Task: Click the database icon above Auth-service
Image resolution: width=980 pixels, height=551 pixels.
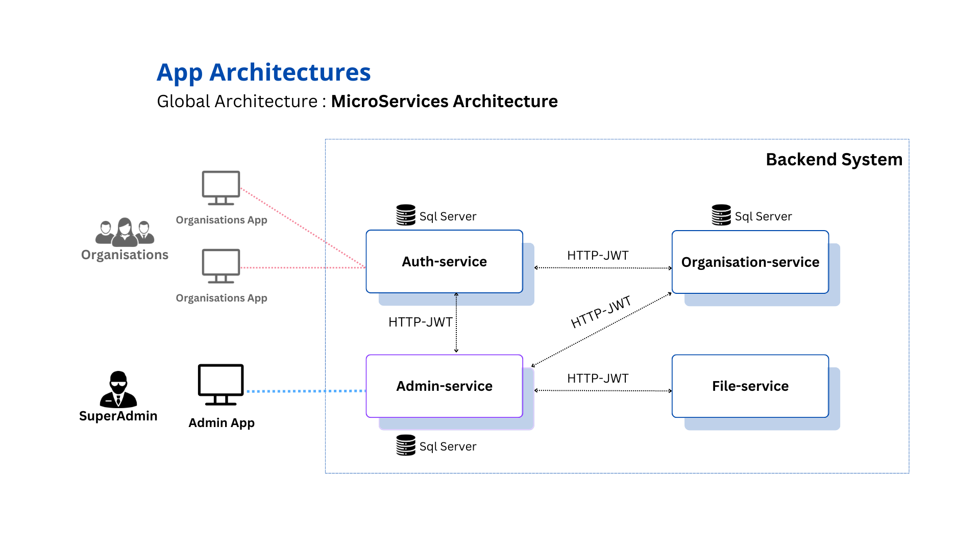Action: point(406,215)
